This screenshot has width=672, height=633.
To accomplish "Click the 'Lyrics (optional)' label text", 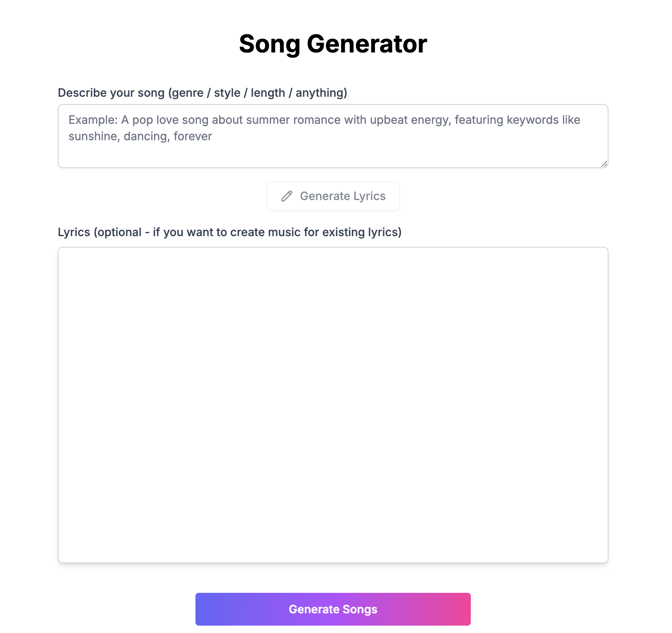I will tap(230, 232).
